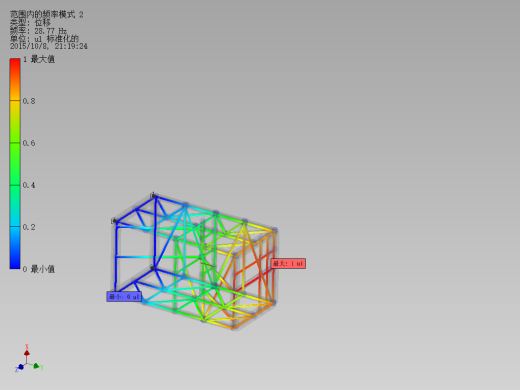Click the blue Z axis arrow
The image size is (520, 390).
(x=20, y=367)
